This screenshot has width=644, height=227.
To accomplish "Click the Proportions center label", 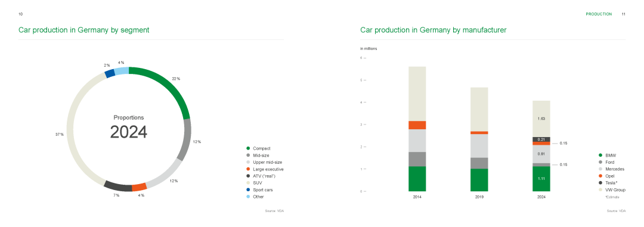I will pyautogui.click(x=129, y=117).
